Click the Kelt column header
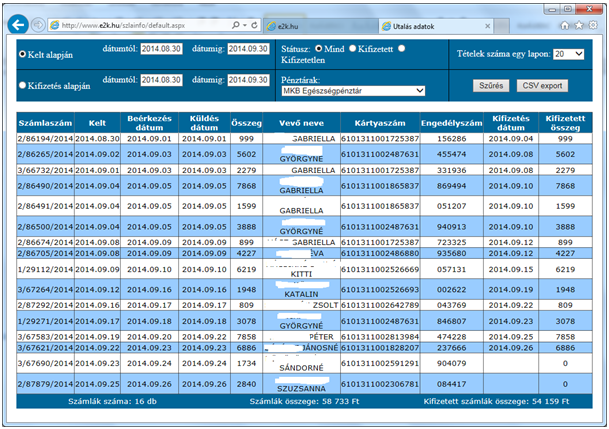This screenshot has width=609, height=429. [x=97, y=123]
